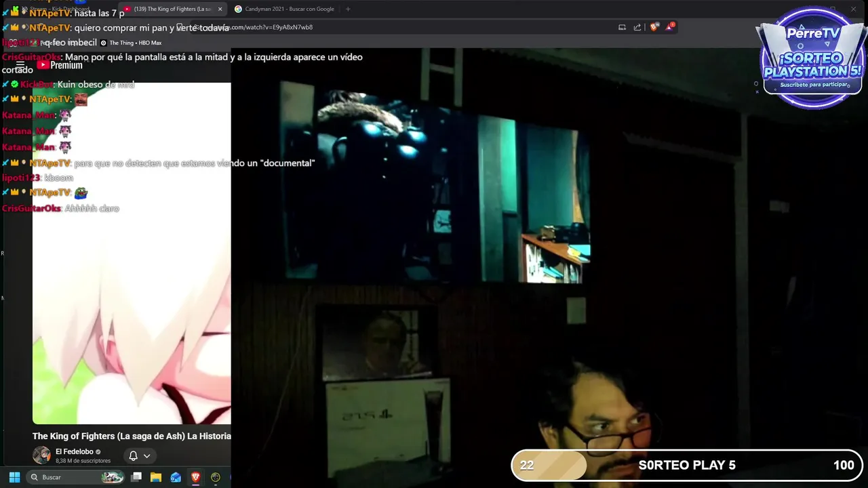Click the Sorteo Play 5 progress bar

686,465
